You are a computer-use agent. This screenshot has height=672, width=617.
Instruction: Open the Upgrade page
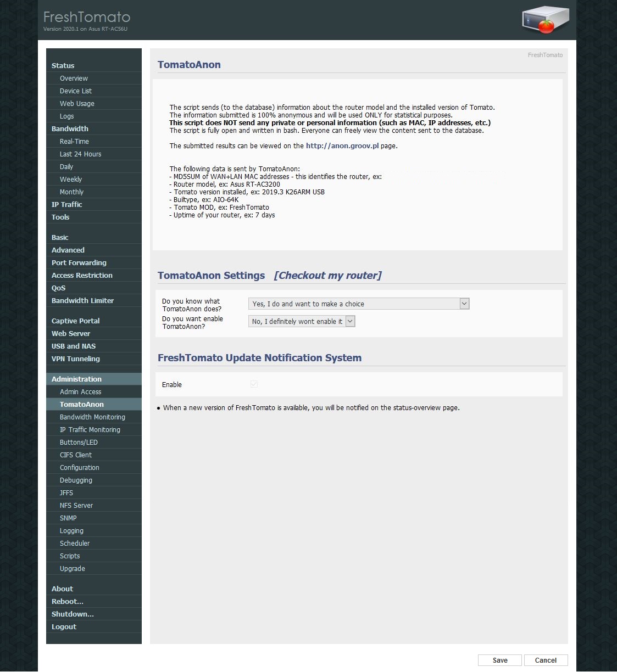tap(94, 569)
